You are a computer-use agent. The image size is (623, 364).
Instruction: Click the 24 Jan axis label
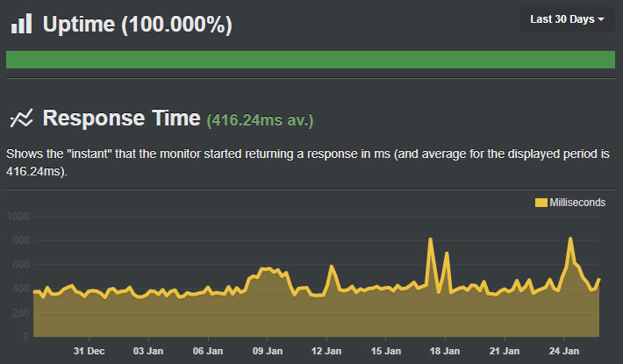(x=564, y=351)
